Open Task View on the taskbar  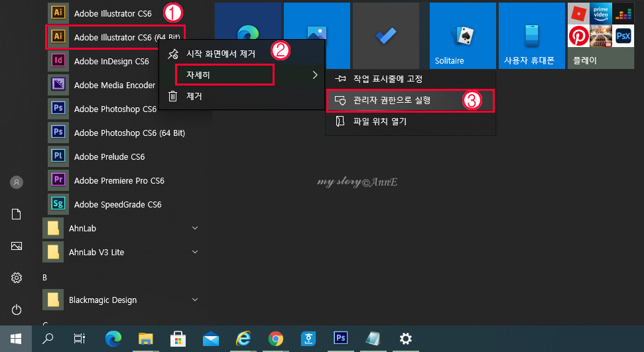coord(80,339)
